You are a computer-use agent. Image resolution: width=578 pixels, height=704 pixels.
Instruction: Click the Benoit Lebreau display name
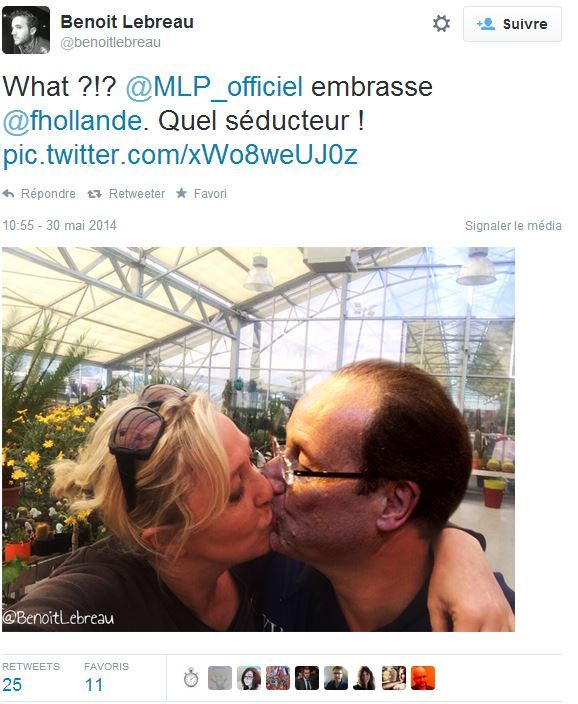127,22
